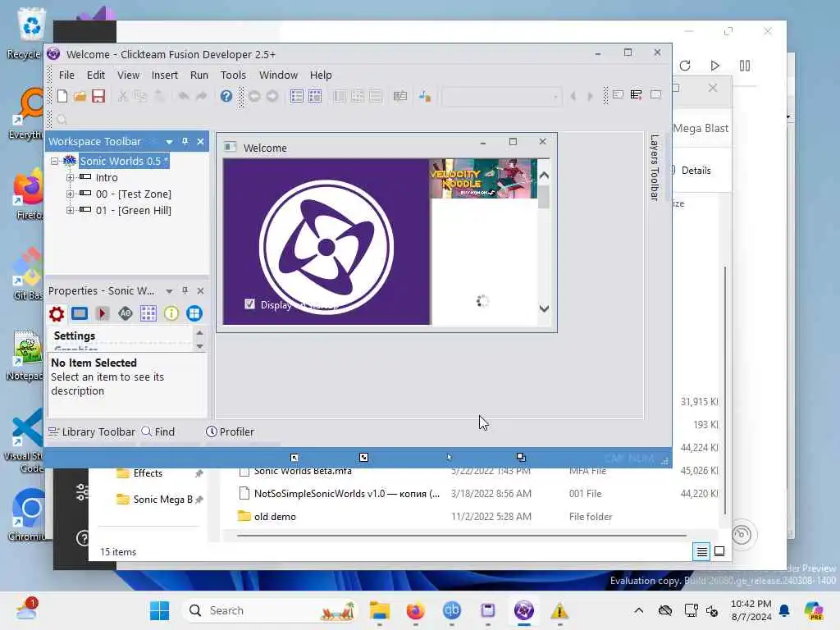Toggle Display at startup checkbox
The height and width of the screenshot is (630, 840).
pyautogui.click(x=249, y=304)
